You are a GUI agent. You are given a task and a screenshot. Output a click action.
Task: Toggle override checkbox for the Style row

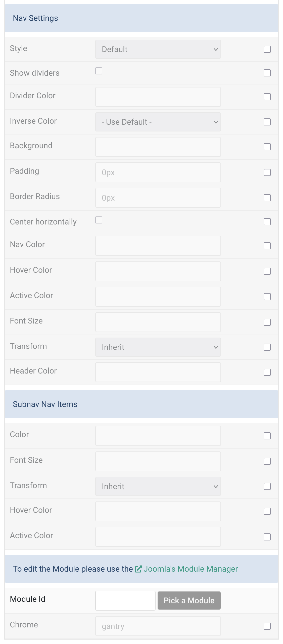267,49
